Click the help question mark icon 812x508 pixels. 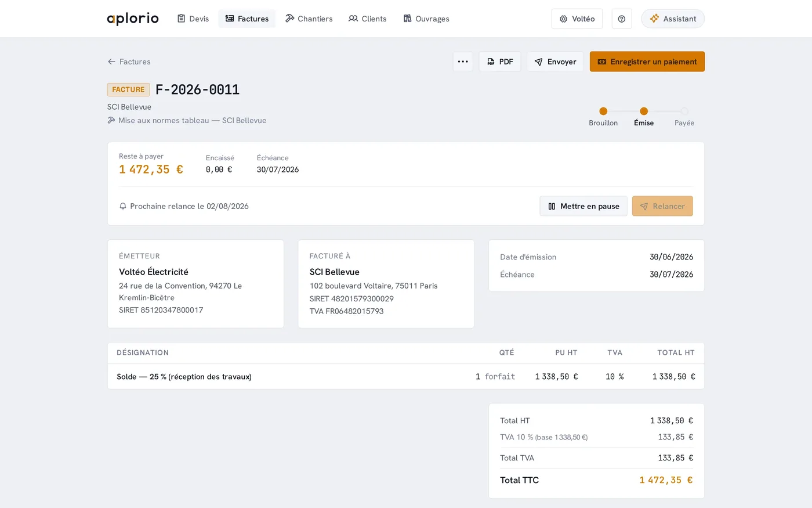pyautogui.click(x=622, y=19)
